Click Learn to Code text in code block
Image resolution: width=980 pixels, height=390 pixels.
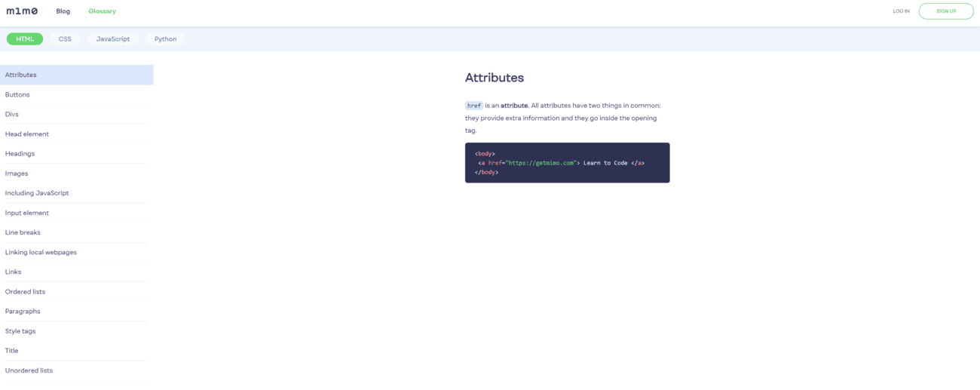pyautogui.click(x=605, y=163)
